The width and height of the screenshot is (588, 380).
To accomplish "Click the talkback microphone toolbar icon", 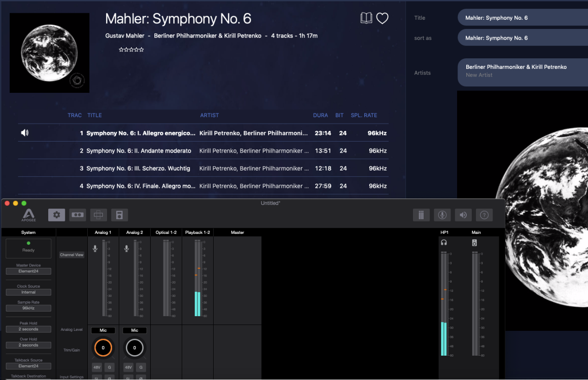I will click(x=442, y=215).
